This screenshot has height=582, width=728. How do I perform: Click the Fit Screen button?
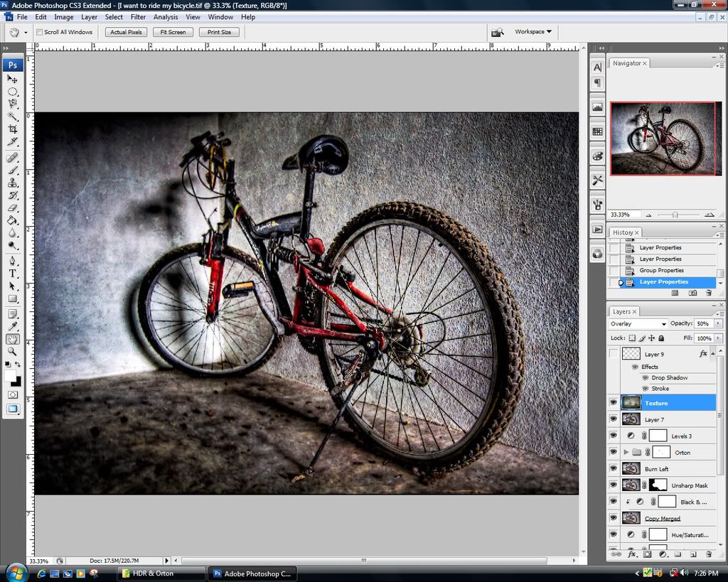173,32
